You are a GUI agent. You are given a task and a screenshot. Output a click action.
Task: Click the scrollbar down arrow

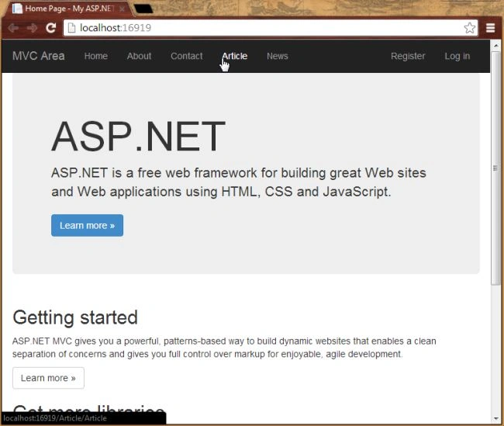495,419
